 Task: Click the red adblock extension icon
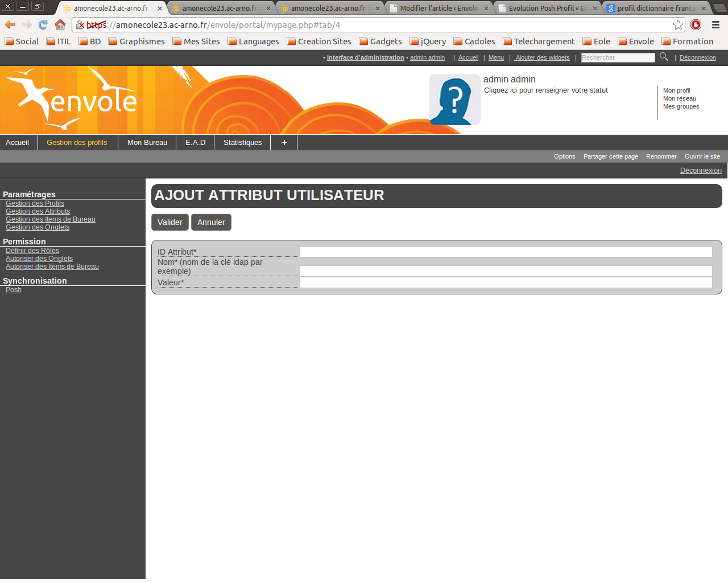click(696, 24)
